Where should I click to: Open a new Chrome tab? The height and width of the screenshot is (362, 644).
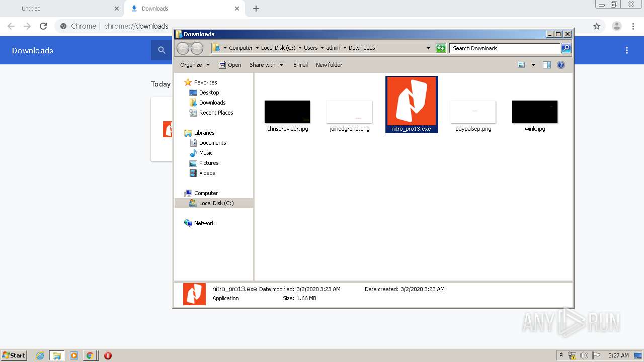pos(256,9)
